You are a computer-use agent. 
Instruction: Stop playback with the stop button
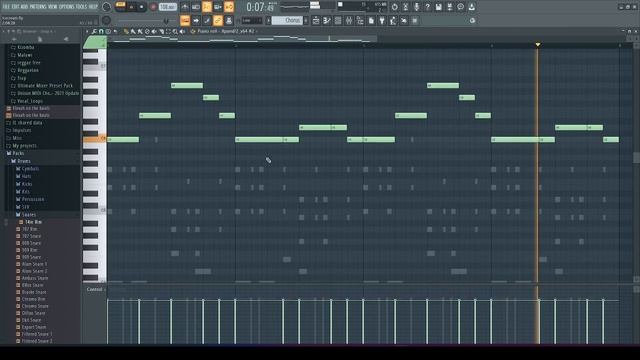(x=142, y=7)
